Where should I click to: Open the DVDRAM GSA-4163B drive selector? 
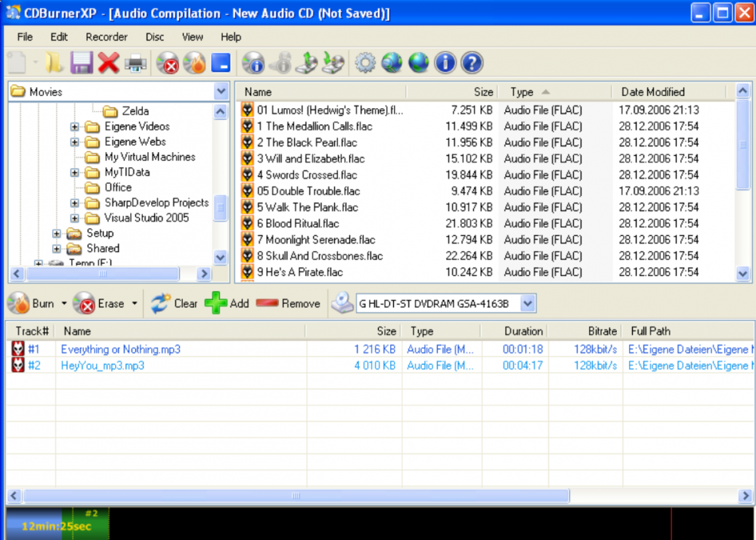(528, 304)
